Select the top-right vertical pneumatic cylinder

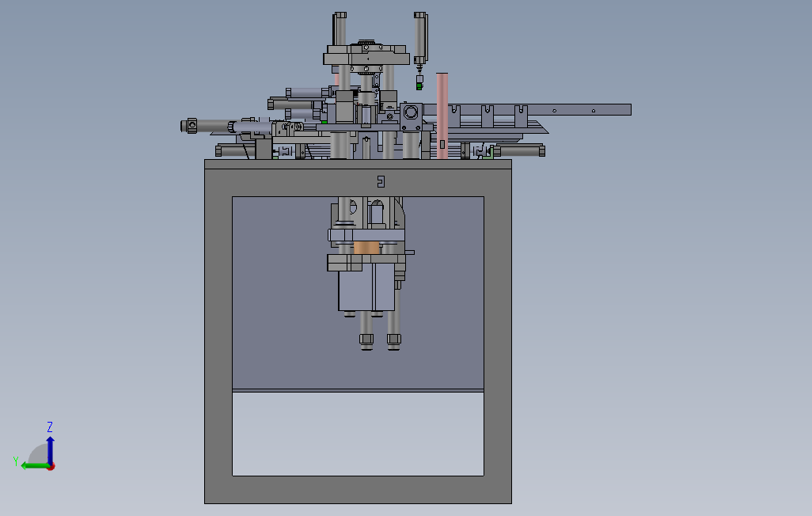[420, 39]
